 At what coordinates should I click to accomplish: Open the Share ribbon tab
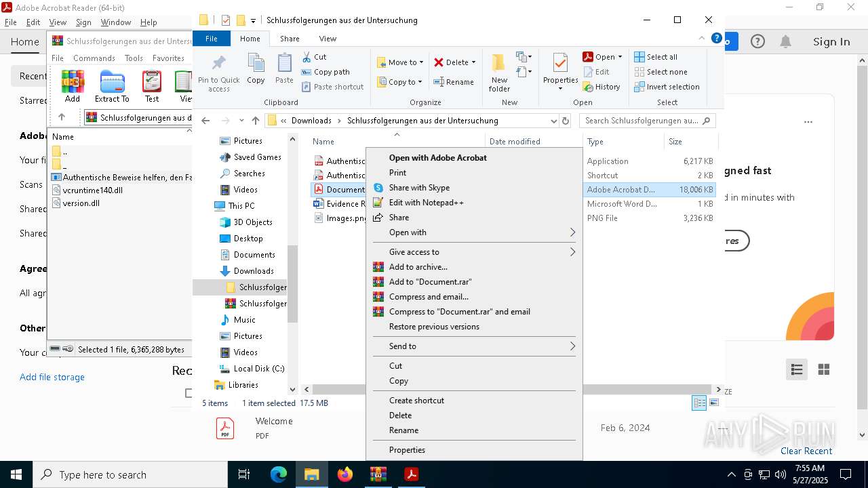(x=290, y=39)
